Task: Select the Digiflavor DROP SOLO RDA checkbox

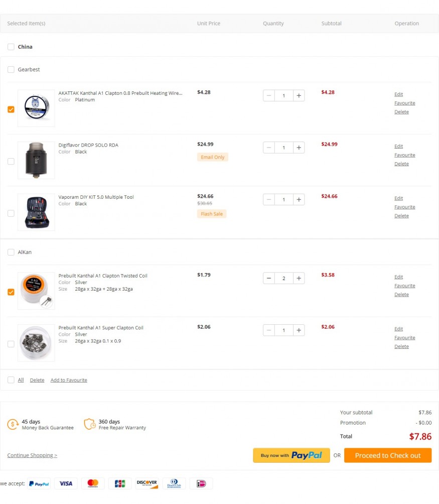Action: click(11, 162)
